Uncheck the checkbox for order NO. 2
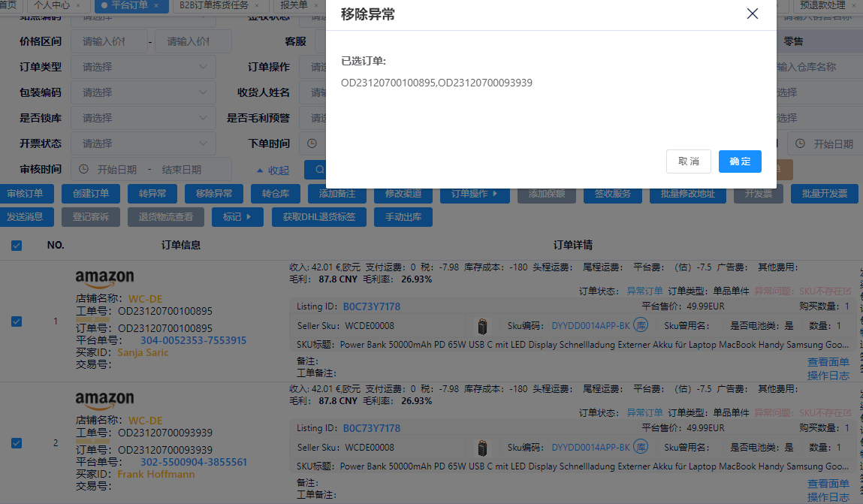 (16, 443)
